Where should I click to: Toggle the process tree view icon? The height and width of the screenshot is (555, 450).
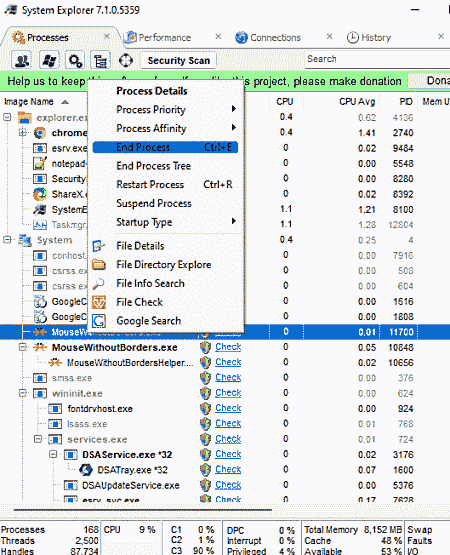[101, 61]
